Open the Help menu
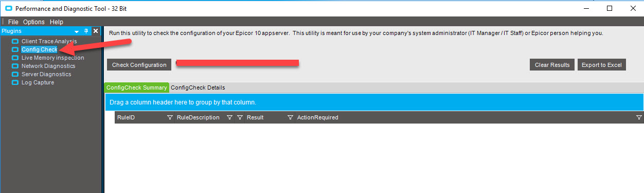 57,22
